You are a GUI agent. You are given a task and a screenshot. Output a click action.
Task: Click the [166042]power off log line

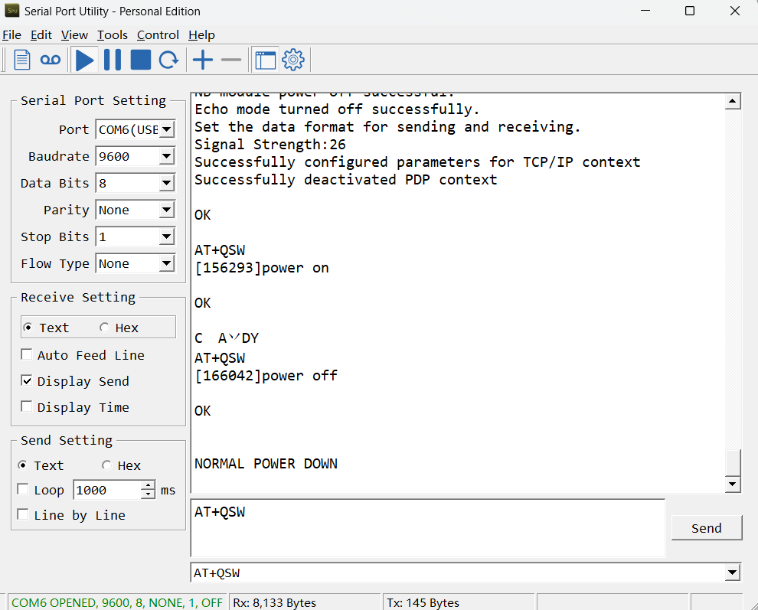[266, 376]
